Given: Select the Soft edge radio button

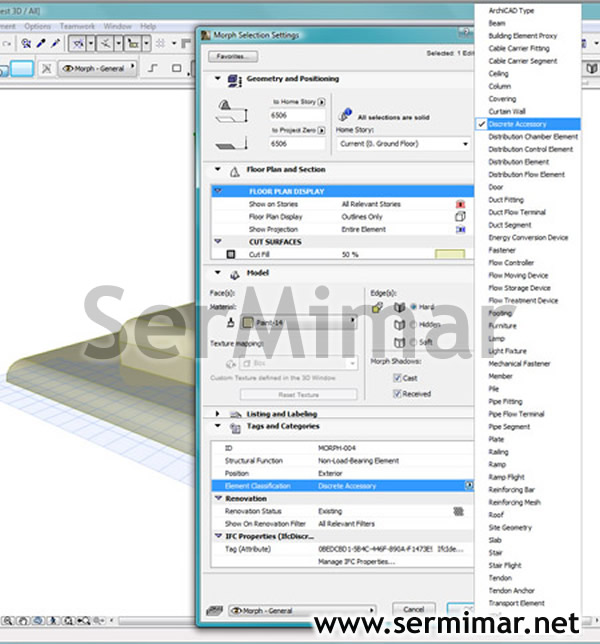Looking at the screenshot, I should coord(414,342).
